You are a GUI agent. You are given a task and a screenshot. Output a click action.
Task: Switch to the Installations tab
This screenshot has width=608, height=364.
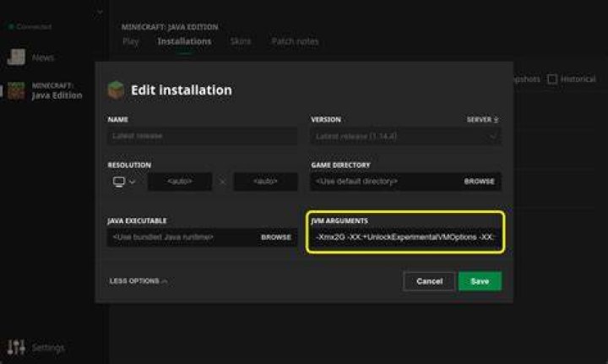(184, 41)
